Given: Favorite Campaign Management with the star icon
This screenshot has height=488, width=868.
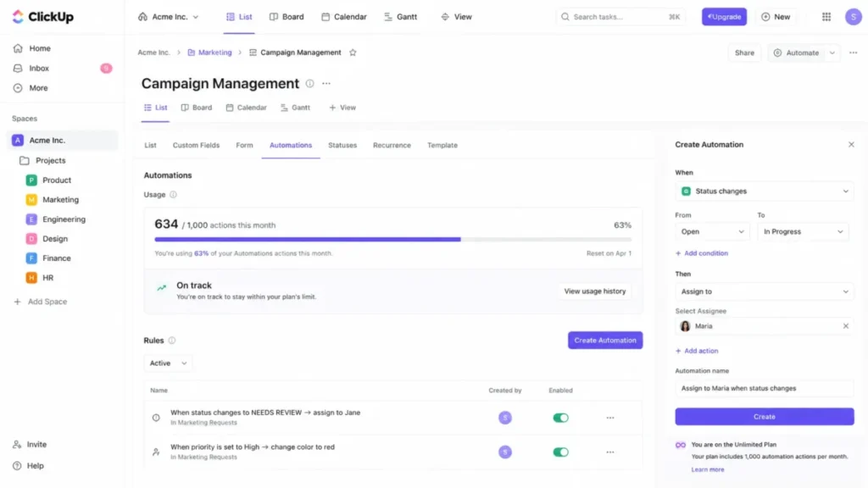Looking at the screenshot, I should coord(353,53).
